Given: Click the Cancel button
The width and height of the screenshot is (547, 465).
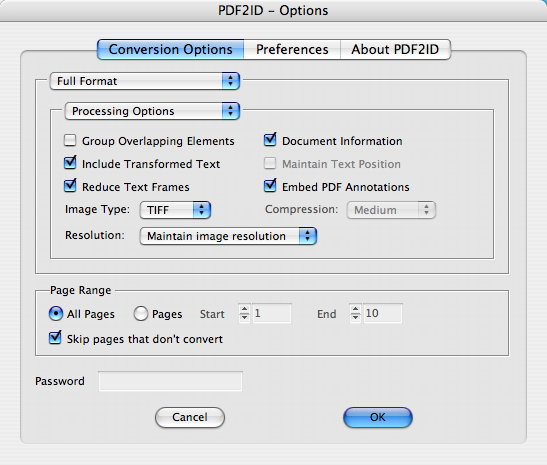Looking at the screenshot, I should tap(190, 417).
